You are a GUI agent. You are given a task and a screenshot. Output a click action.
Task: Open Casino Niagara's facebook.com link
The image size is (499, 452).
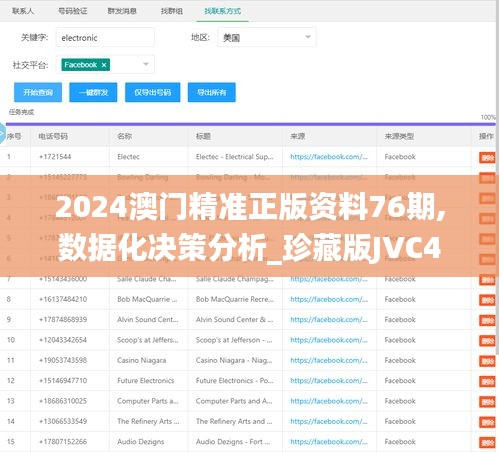[x=329, y=360]
